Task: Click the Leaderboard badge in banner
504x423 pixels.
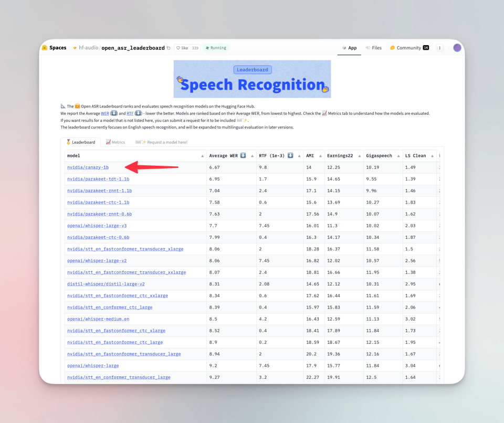Action: (253, 70)
